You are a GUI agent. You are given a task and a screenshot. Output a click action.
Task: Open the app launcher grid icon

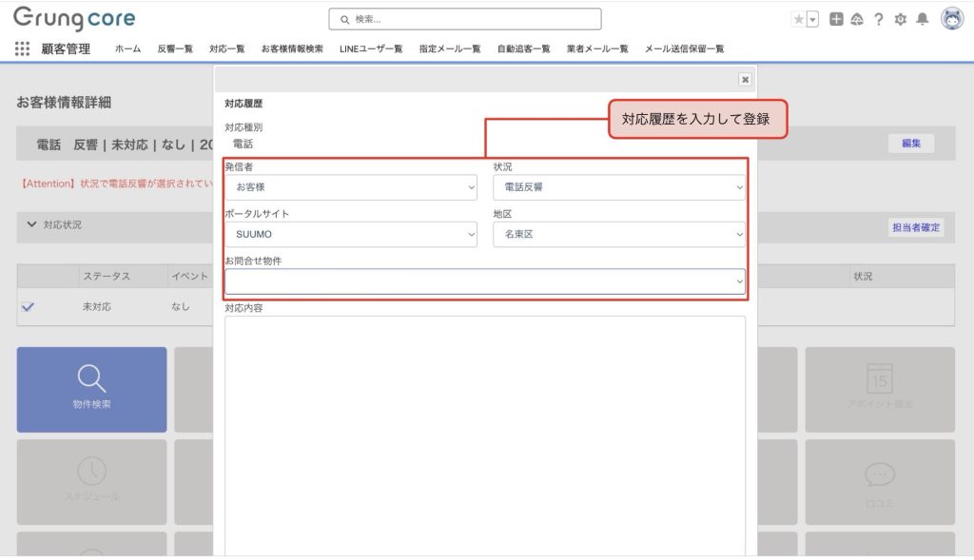(22, 48)
